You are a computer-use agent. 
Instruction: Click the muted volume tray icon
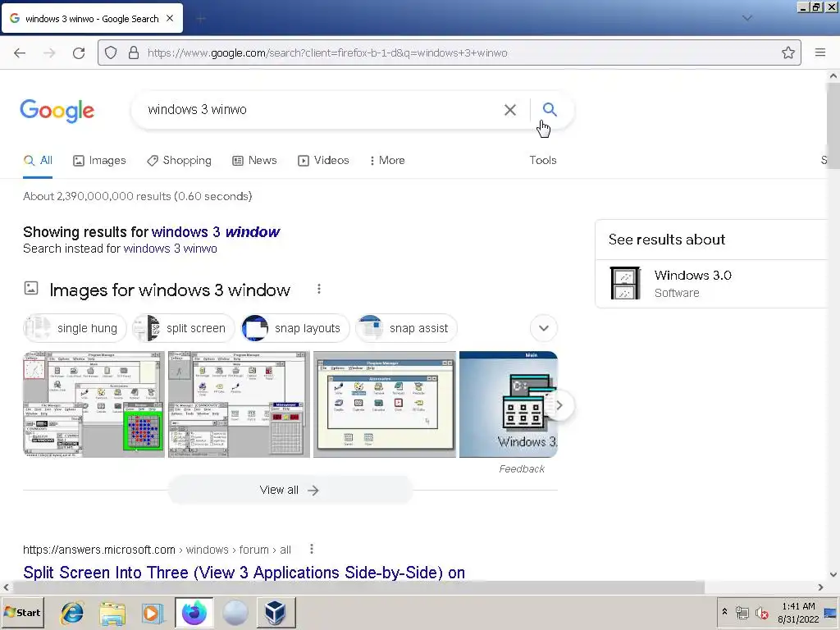coord(761,612)
